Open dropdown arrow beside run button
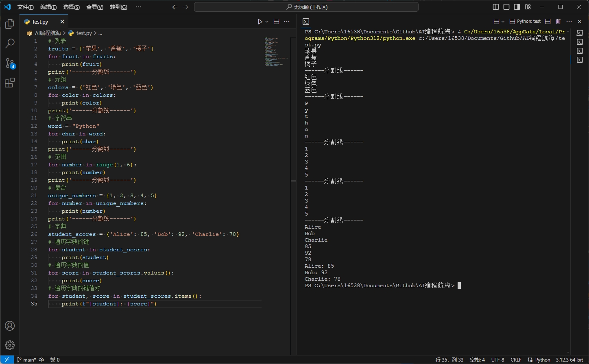 click(x=267, y=22)
